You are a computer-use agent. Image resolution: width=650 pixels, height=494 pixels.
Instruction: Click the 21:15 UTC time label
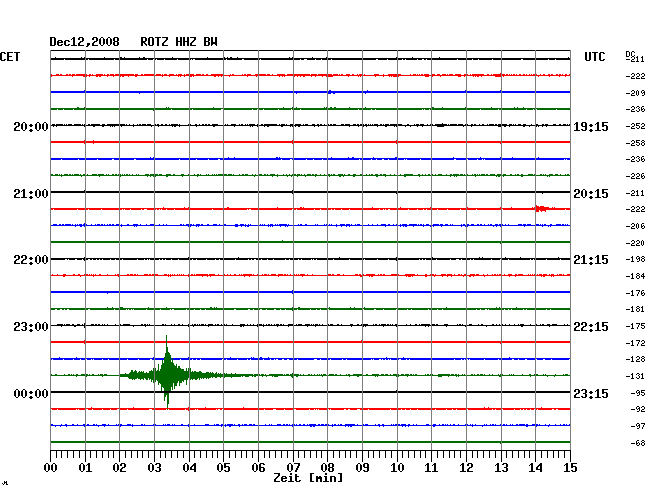pyautogui.click(x=591, y=260)
